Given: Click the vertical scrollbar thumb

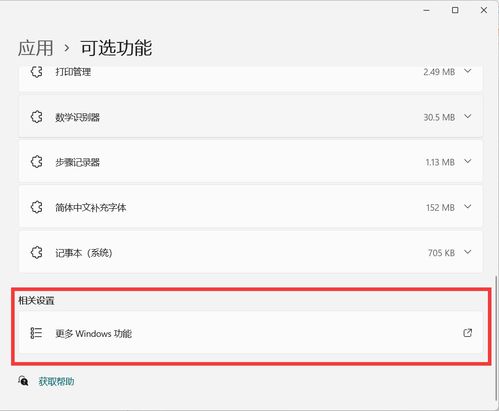Looking at the screenshot, I should click(x=496, y=337).
